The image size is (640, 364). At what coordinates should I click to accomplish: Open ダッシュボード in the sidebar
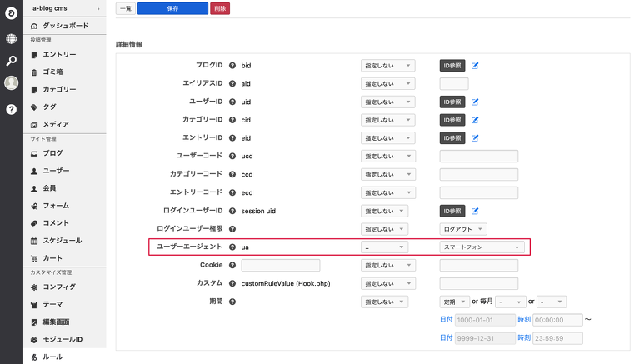pos(66,27)
